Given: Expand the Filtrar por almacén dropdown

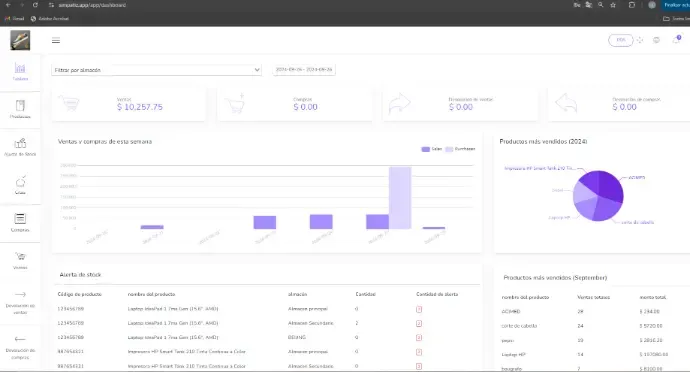Looking at the screenshot, I should coord(156,70).
